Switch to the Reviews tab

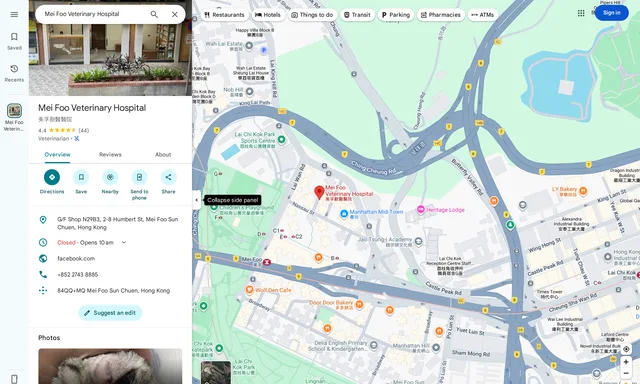point(110,155)
